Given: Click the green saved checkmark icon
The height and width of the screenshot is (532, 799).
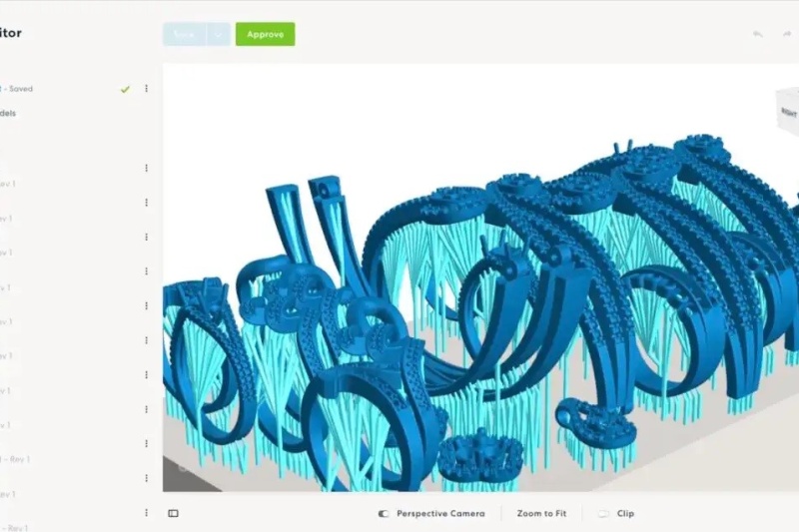Looking at the screenshot, I should [x=125, y=89].
